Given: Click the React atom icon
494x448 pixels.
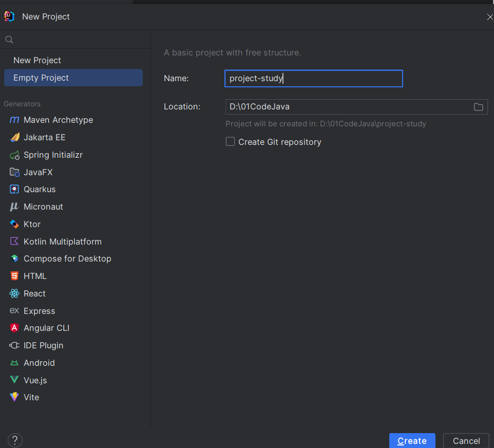Looking at the screenshot, I should (14, 293).
